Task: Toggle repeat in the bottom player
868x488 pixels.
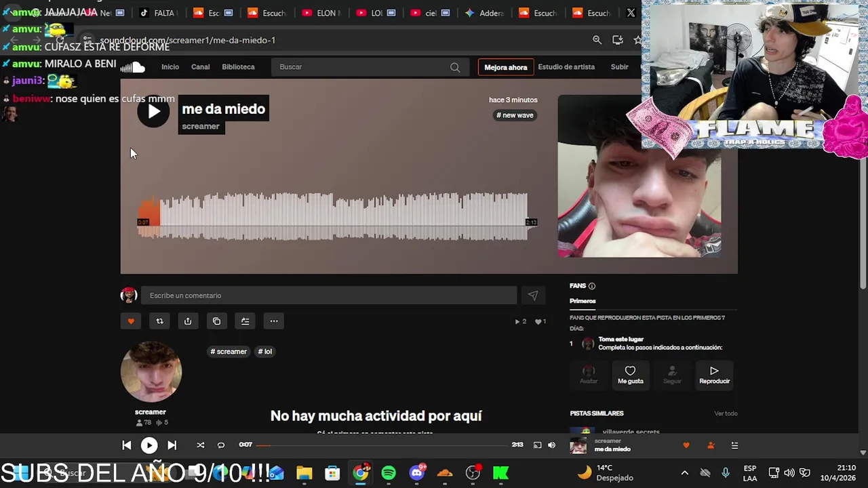Action: tap(220, 445)
